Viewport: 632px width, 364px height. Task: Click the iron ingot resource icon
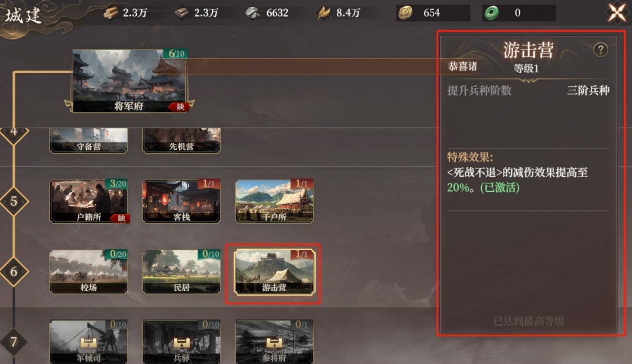(x=182, y=13)
